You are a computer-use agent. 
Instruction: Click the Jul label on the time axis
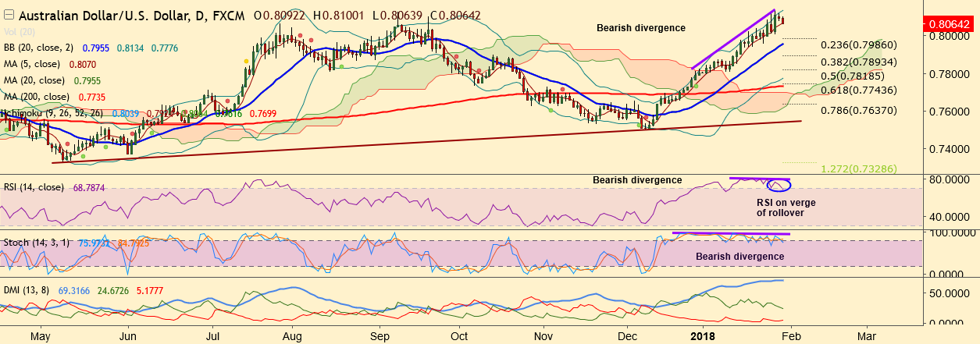point(212,335)
